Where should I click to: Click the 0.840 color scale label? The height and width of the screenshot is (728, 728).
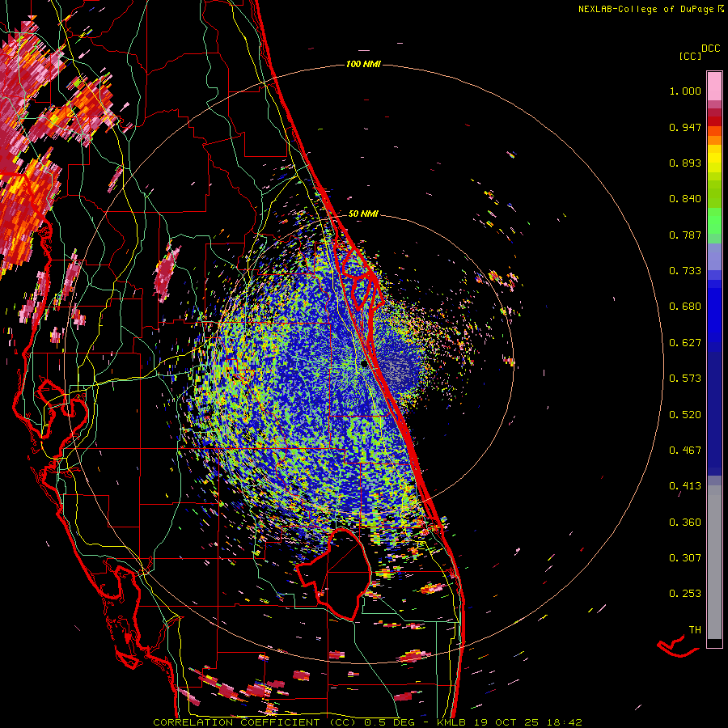[685, 199]
